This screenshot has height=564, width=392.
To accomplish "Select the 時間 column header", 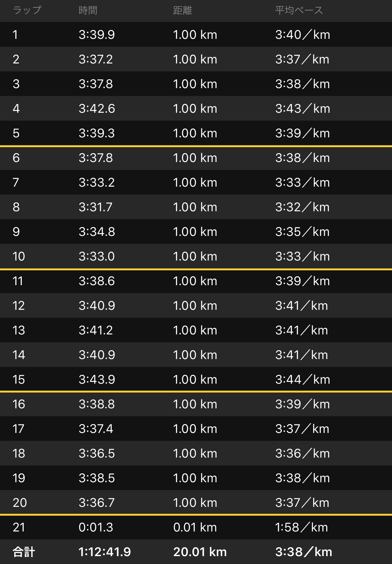I will (88, 10).
